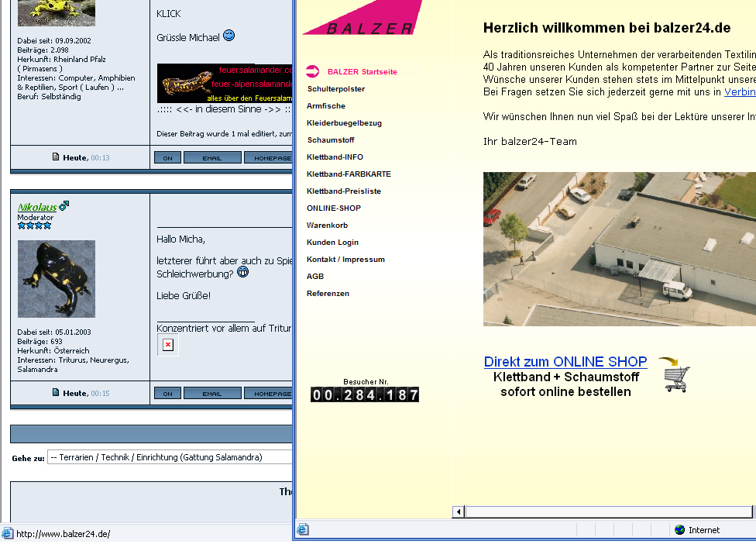The height and width of the screenshot is (551, 756).
Task: Open the Direkt zum ONLINE SHOP link
Action: point(565,362)
